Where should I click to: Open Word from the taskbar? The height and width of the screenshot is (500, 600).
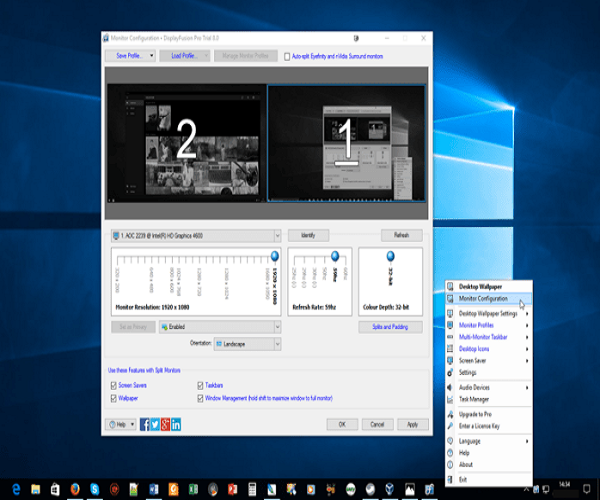[154, 489]
